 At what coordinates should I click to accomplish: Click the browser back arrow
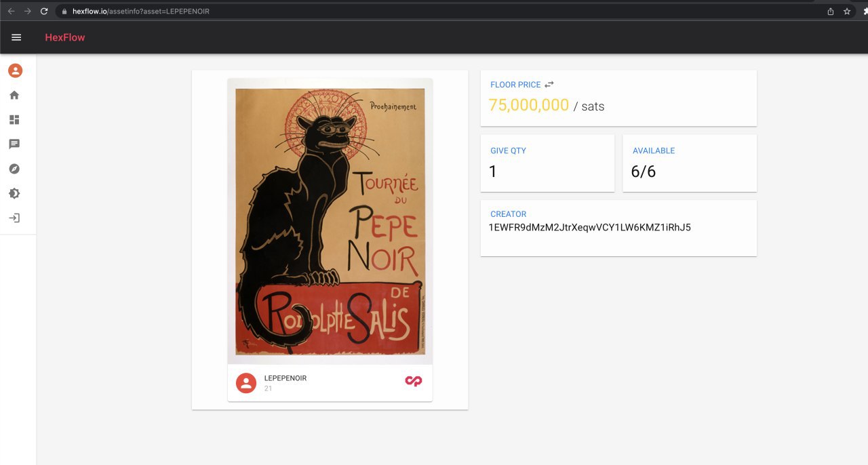[x=11, y=12]
